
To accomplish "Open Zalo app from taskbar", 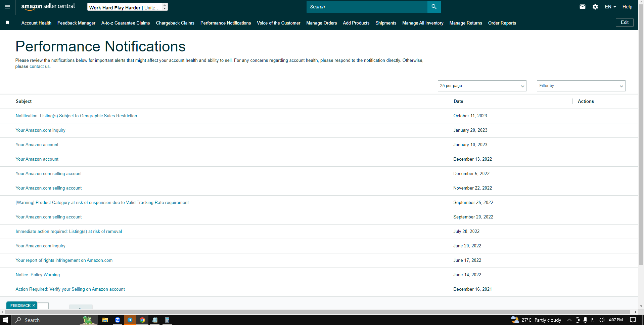I will pyautogui.click(x=118, y=320).
